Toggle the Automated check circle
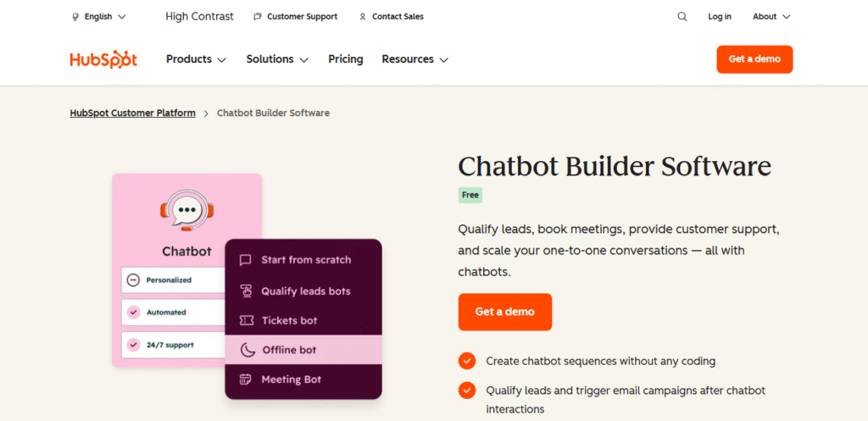The image size is (868, 421). point(133,313)
